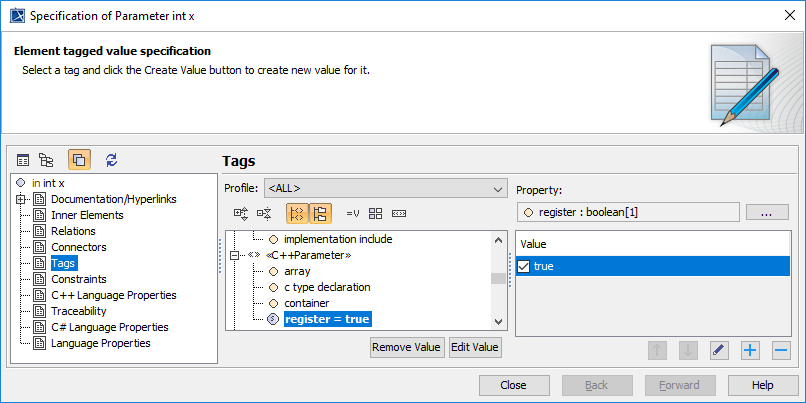The height and width of the screenshot is (403, 806).
Task: Click the table view icon above tree
Action: [24, 159]
